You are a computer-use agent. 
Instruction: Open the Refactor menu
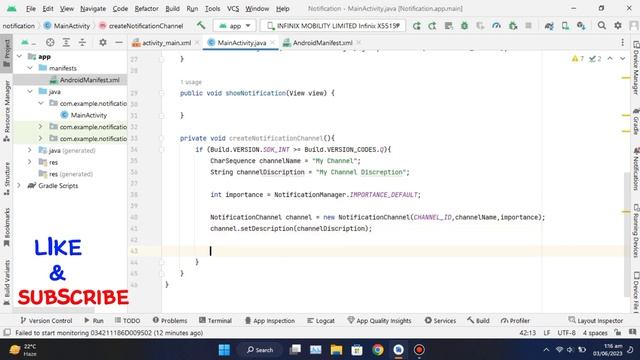pos(146,9)
